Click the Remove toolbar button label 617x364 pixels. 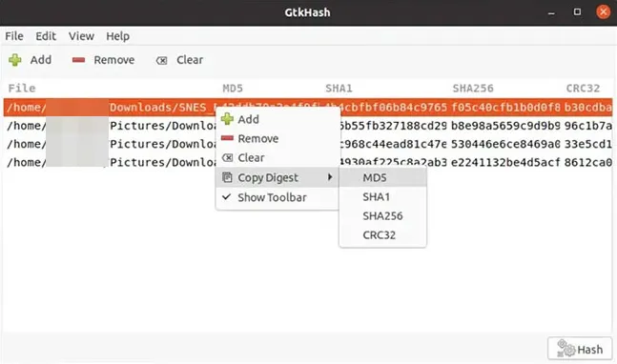pyautogui.click(x=114, y=60)
